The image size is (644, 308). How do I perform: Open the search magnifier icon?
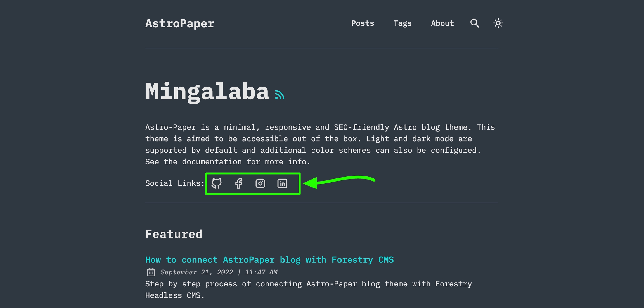click(x=475, y=23)
